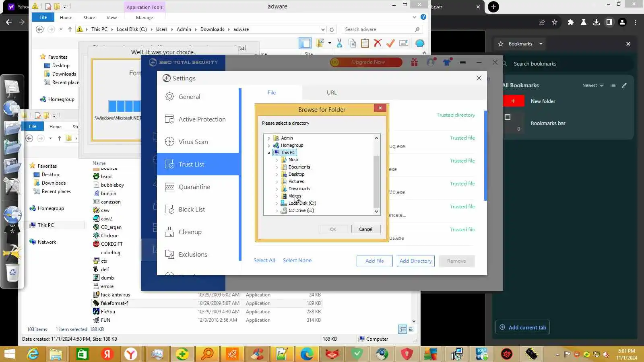Open Virus Scan settings

pos(198,142)
